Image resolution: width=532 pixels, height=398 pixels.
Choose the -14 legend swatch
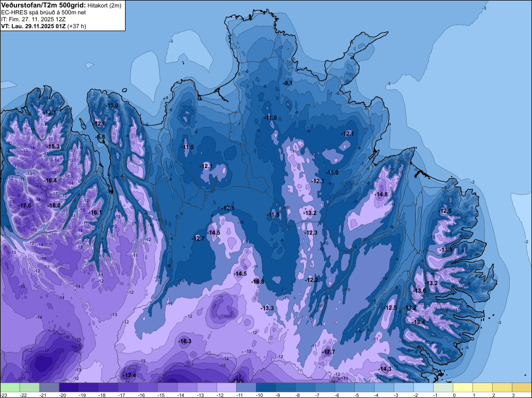(187, 387)
